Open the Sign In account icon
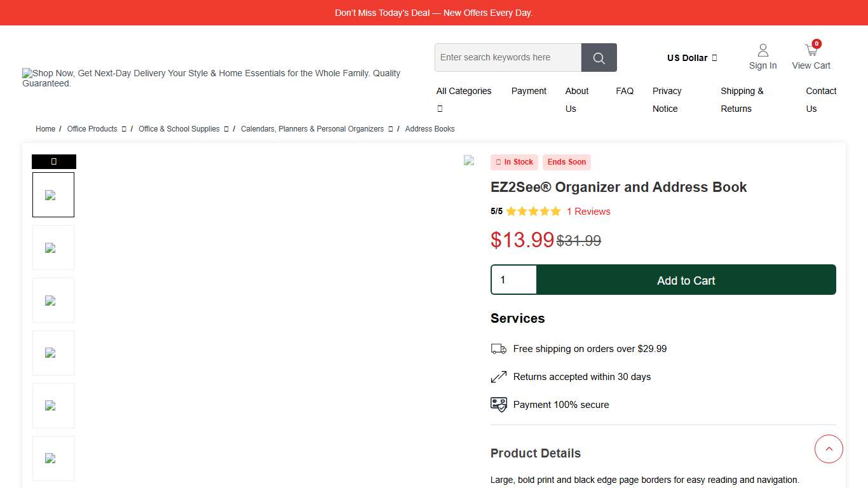This screenshot has width=868, height=488. click(763, 50)
